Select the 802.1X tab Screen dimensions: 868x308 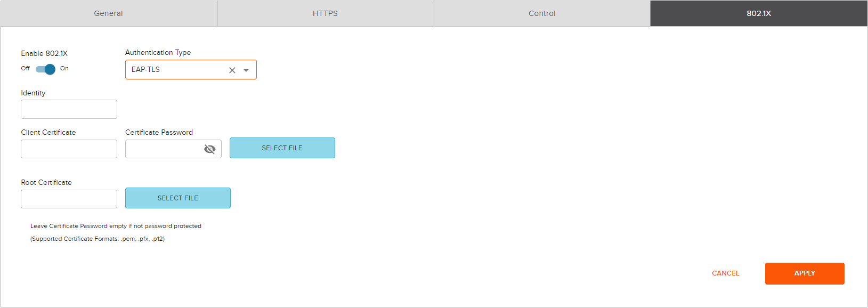click(x=759, y=13)
